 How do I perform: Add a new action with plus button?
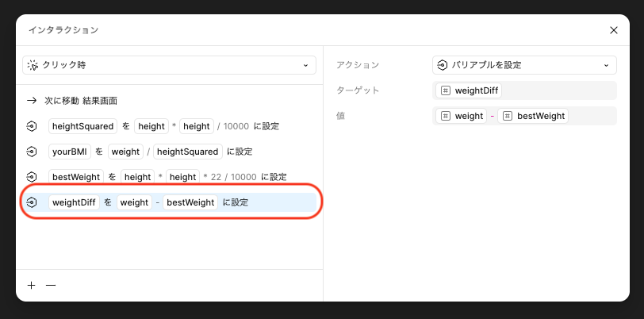pyautogui.click(x=32, y=286)
